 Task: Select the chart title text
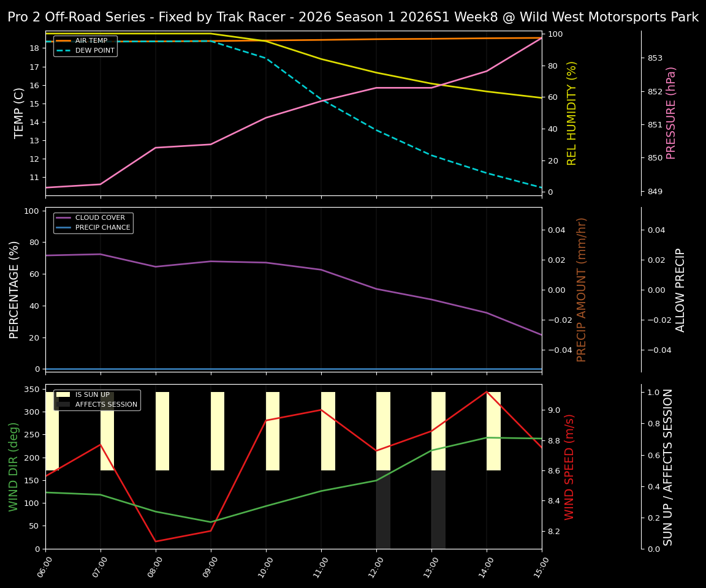click(x=353, y=17)
